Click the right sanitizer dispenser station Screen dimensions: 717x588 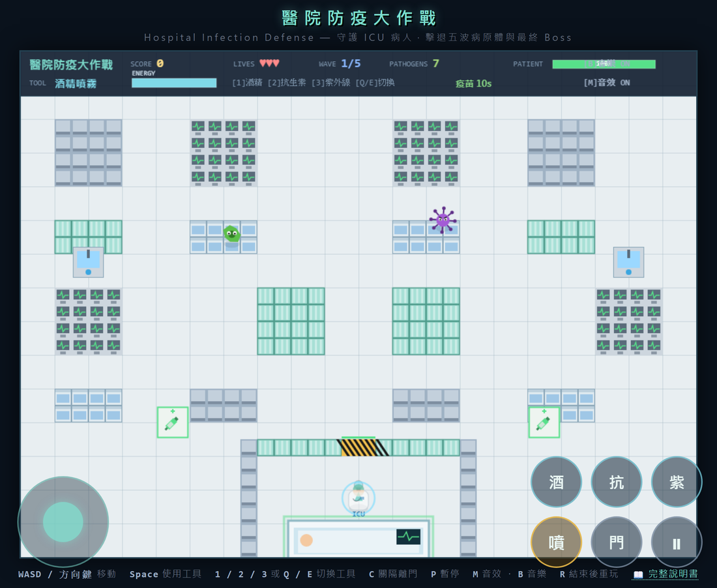click(x=629, y=262)
